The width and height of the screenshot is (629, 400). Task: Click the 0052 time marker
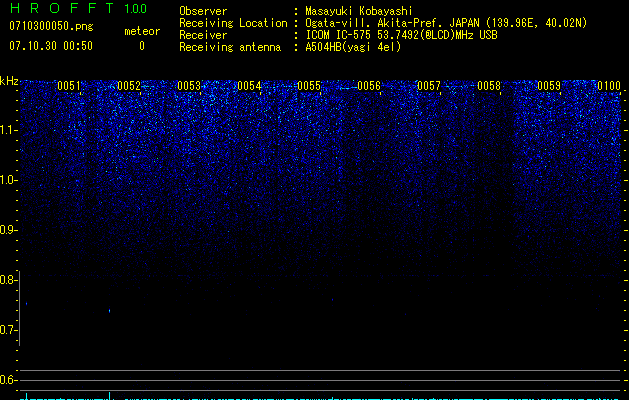(x=129, y=86)
